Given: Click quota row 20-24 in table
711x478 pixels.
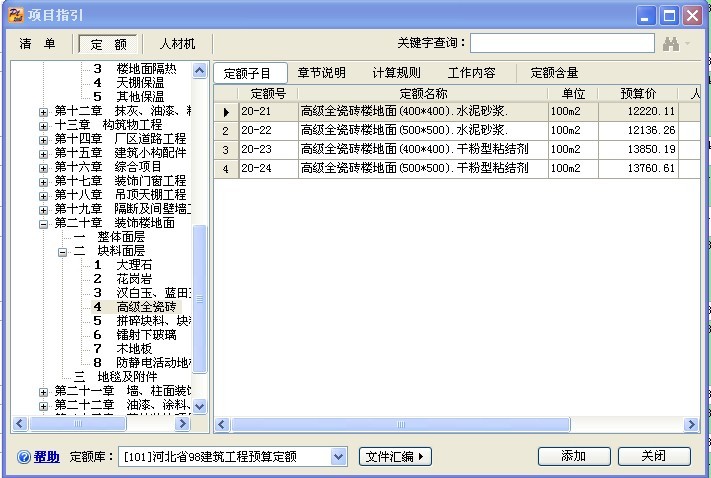Looking at the screenshot, I should coord(457,169).
